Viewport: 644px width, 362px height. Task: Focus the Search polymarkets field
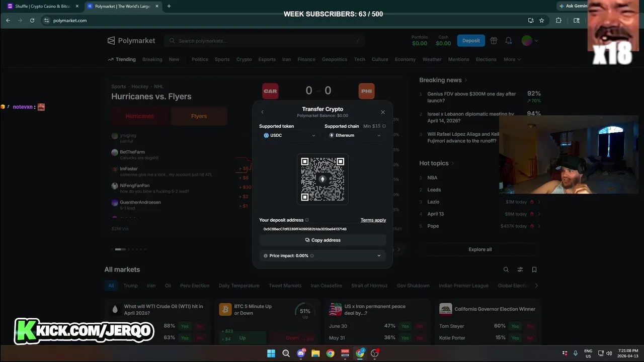265,41
